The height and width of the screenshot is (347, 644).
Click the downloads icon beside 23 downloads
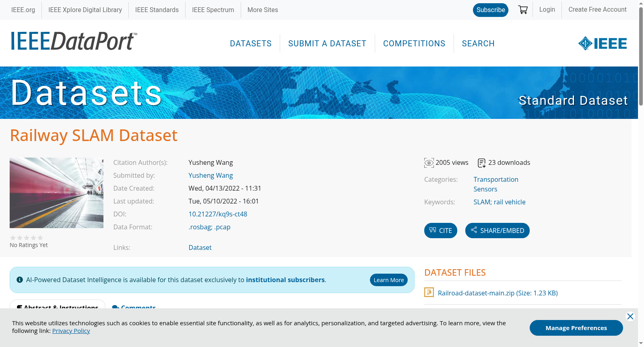[482, 163]
